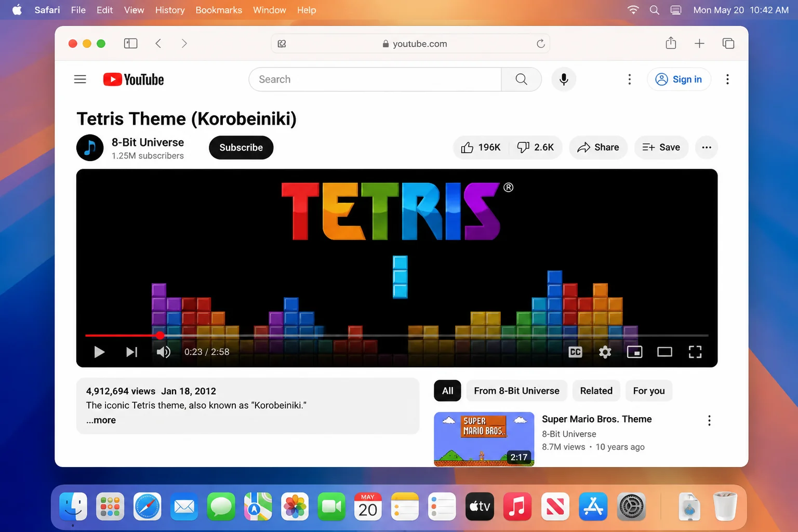Viewport: 798px width, 532px height.
Task: Enter full screen mode
Action: click(x=695, y=352)
